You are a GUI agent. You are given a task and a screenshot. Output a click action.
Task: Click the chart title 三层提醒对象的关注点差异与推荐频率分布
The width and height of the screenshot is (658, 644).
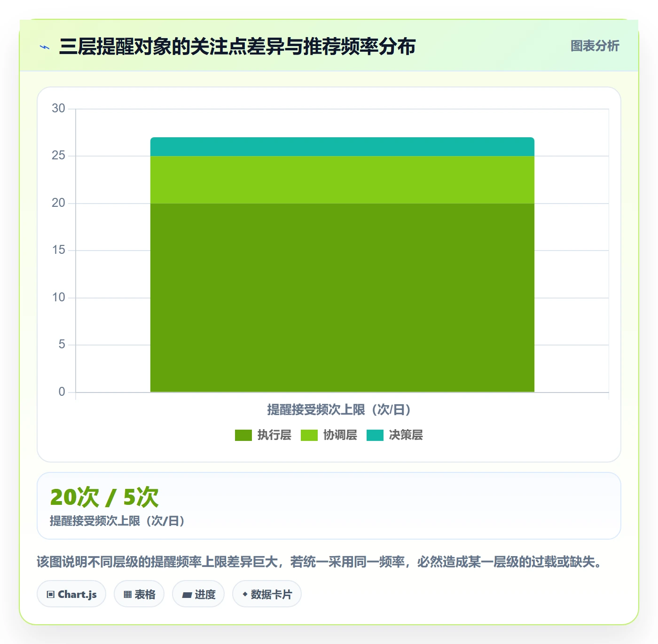click(x=237, y=47)
